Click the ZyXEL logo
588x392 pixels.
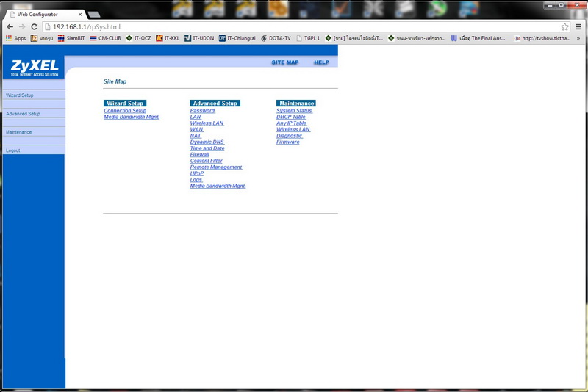[x=34, y=68]
